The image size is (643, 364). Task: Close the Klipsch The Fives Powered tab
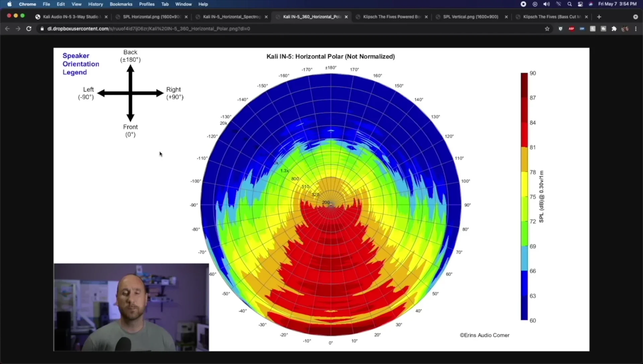(426, 17)
